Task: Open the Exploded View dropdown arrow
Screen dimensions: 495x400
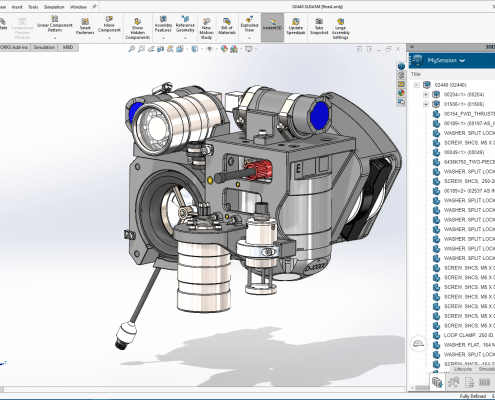Action: coord(249,38)
